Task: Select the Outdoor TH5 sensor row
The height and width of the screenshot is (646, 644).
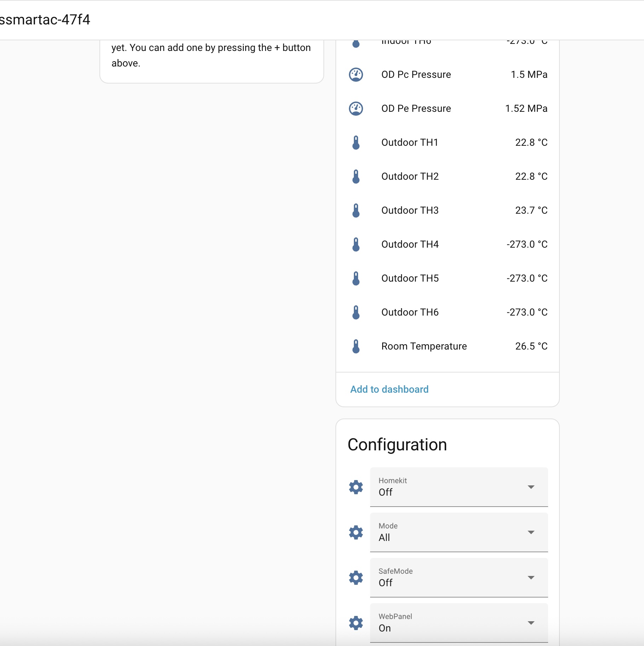Action: click(410, 278)
